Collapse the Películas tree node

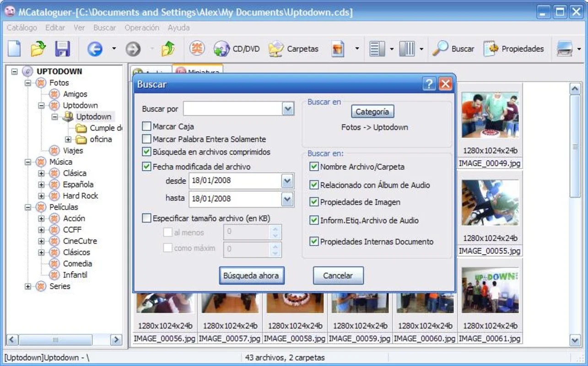(28, 207)
